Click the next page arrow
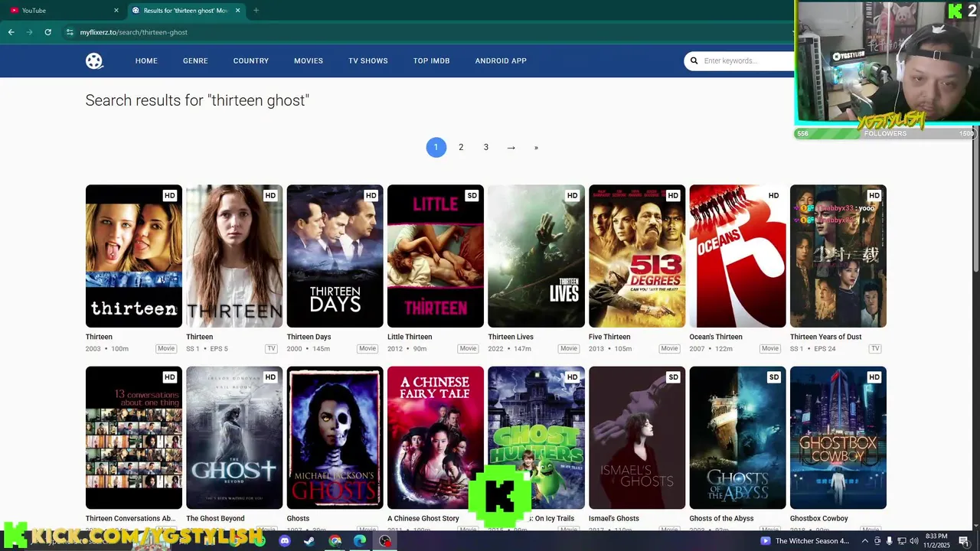The width and height of the screenshot is (980, 551). [x=511, y=147]
